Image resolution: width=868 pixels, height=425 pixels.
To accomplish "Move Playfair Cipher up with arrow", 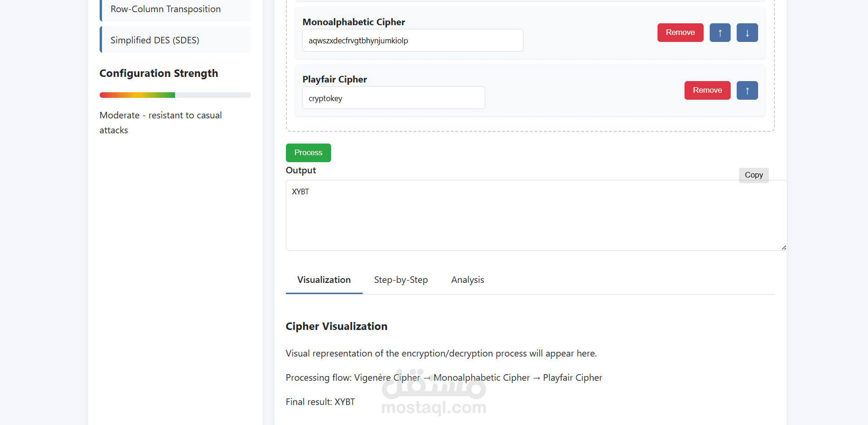I will click(x=747, y=90).
